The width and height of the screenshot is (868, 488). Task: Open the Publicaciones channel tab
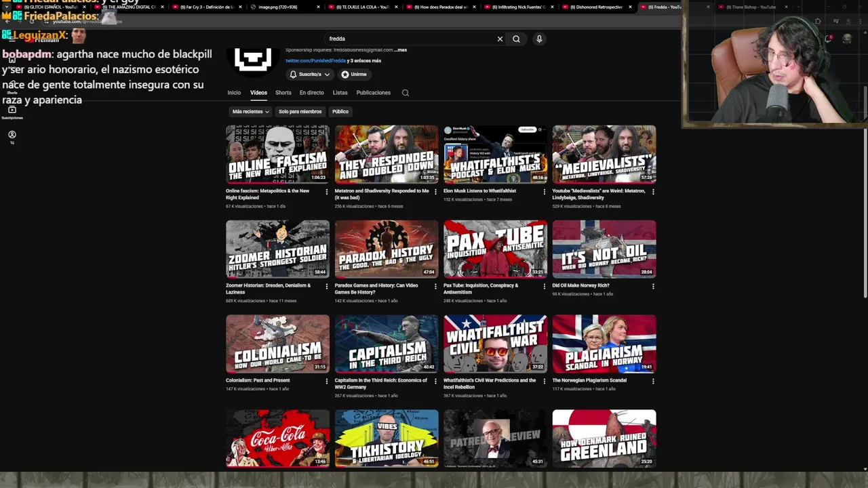pyautogui.click(x=374, y=93)
